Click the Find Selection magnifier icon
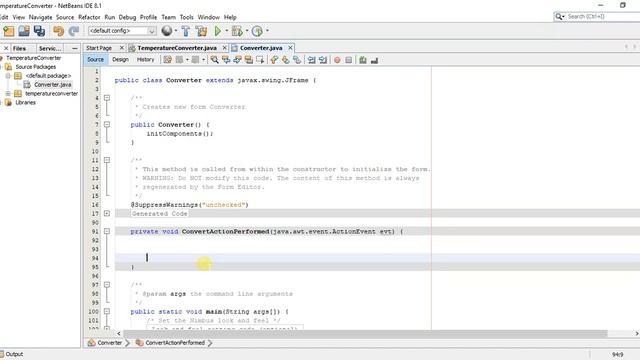 214,60
